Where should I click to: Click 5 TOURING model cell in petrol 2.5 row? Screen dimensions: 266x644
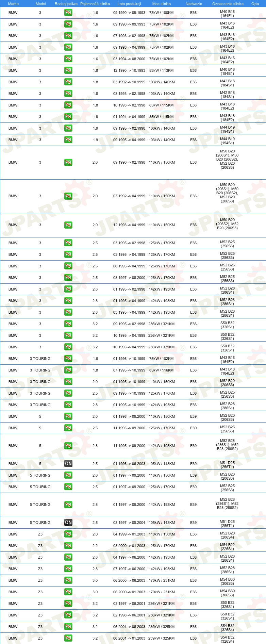click(x=40, y=487)
